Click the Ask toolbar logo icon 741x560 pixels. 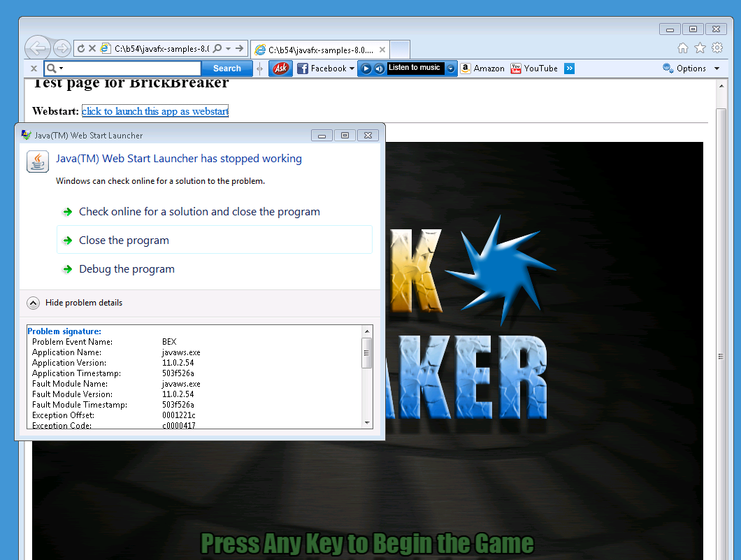(x=280, y=69)
